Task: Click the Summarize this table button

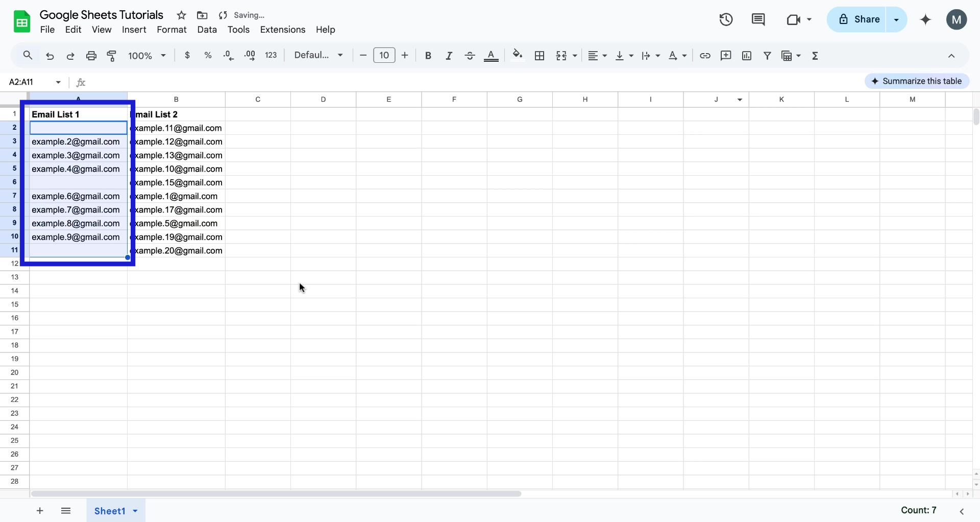Action: click(x=917, y=81)
